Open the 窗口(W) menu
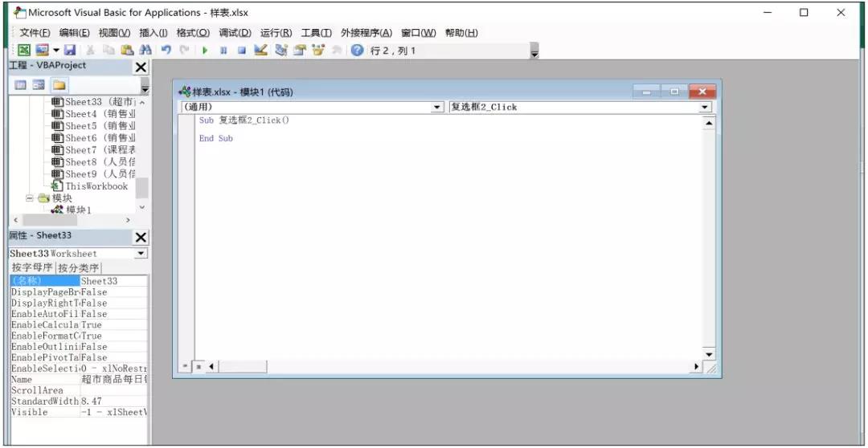Screen dimensions: 868x448 419,33
